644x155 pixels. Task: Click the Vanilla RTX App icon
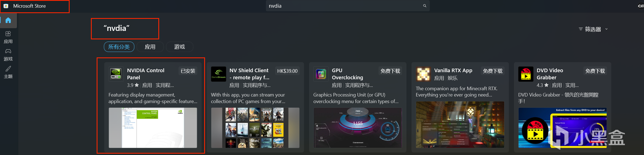point(423,74)
